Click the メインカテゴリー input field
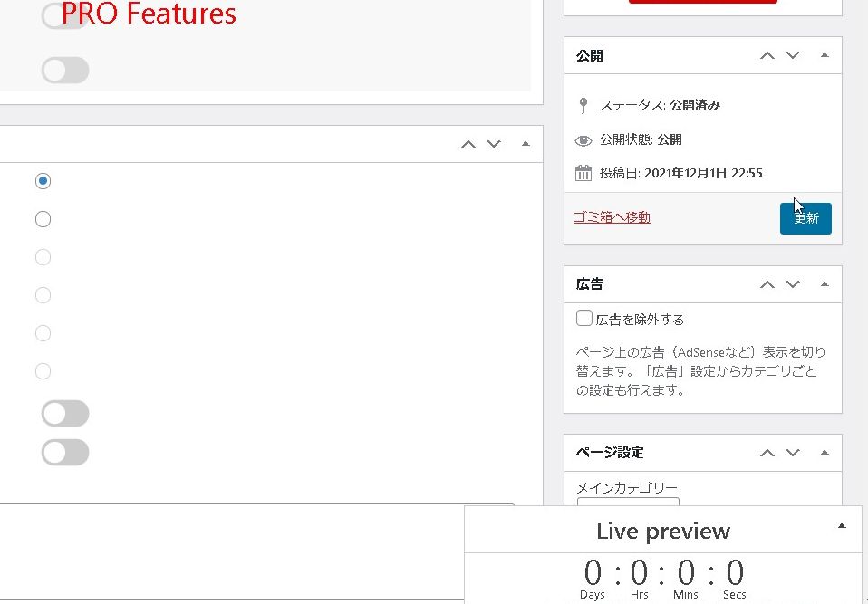 pyautogui.click(x=628, y=501)
